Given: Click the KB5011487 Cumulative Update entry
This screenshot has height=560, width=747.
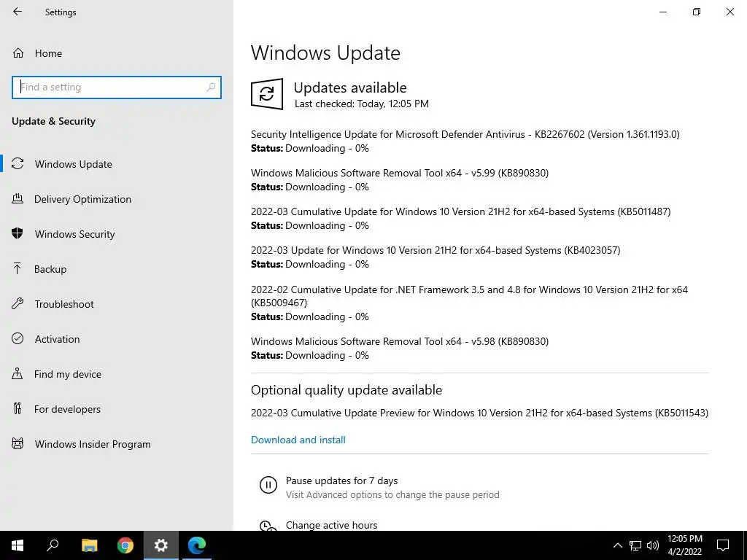Looking at the screenshot, I should click(x=461, y=211).
